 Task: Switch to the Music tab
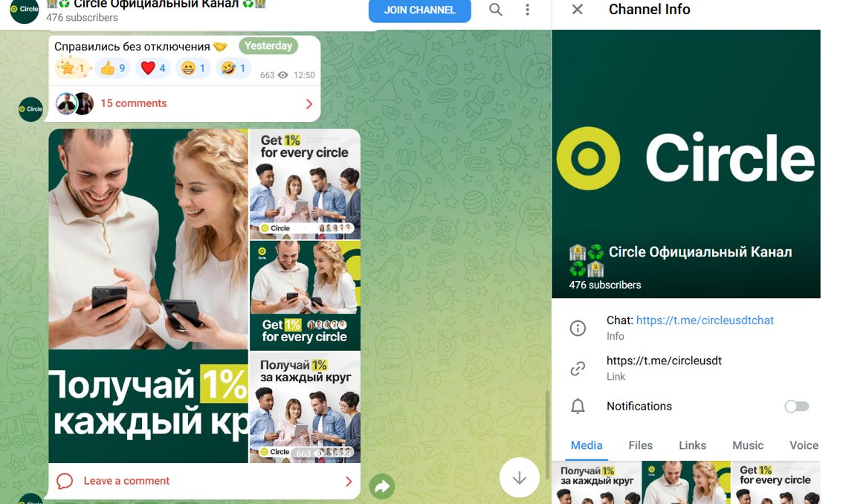click(x=748, y=445)
